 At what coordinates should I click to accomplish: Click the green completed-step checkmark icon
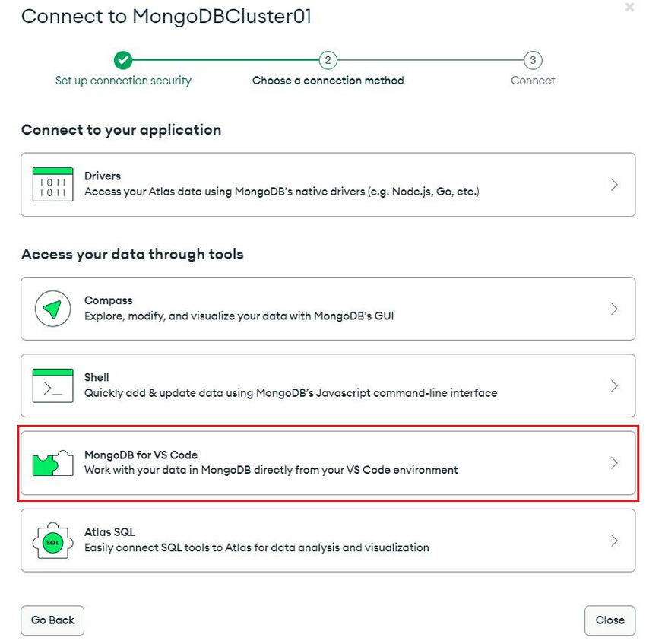123,60
